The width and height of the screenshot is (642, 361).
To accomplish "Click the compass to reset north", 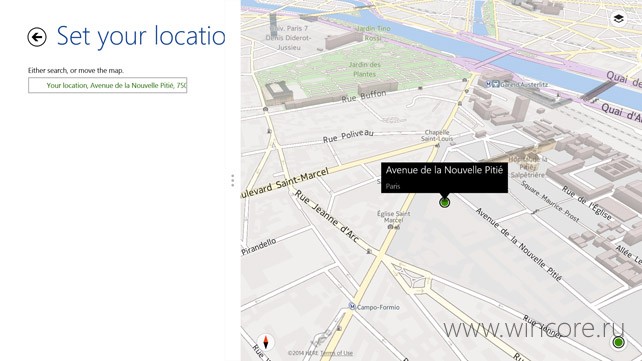I will click(266, 342).
